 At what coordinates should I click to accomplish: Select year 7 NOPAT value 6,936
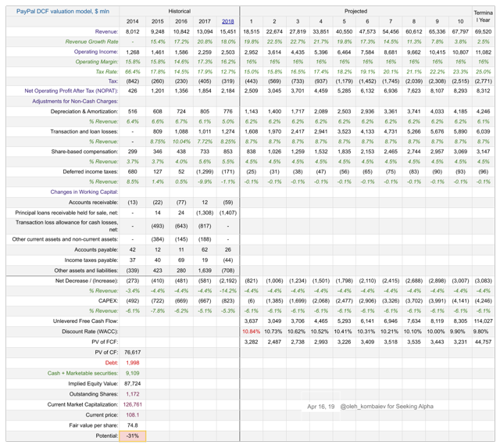pyautogui.click(x=391, y=91)
